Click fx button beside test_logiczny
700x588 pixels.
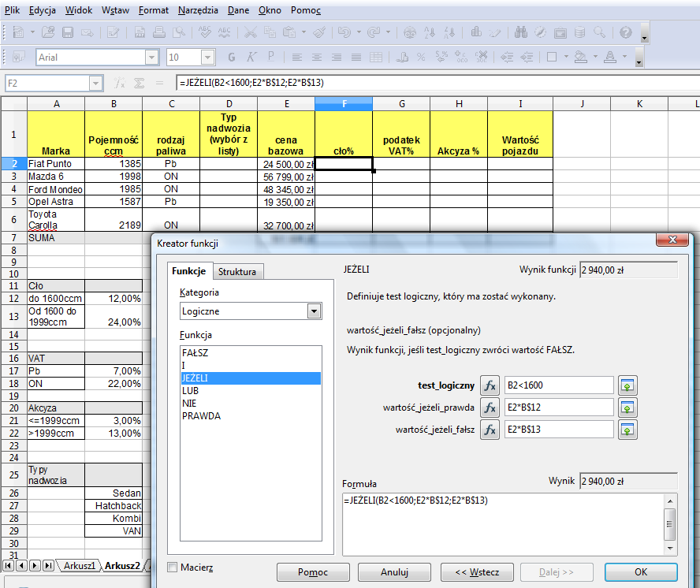[490, 385]
